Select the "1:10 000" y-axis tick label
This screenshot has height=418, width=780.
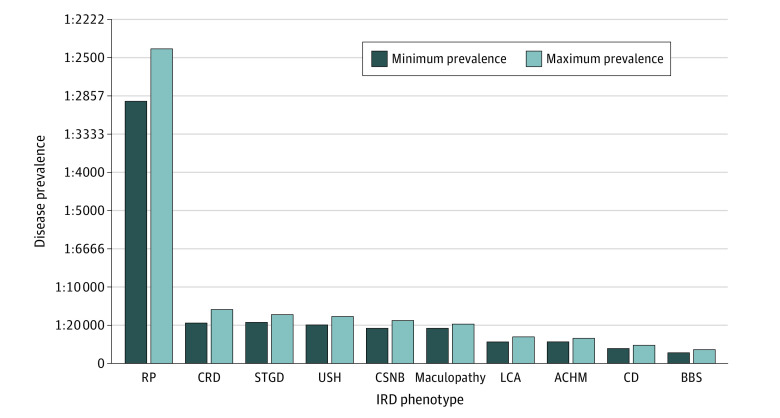(x=84, y=287)
